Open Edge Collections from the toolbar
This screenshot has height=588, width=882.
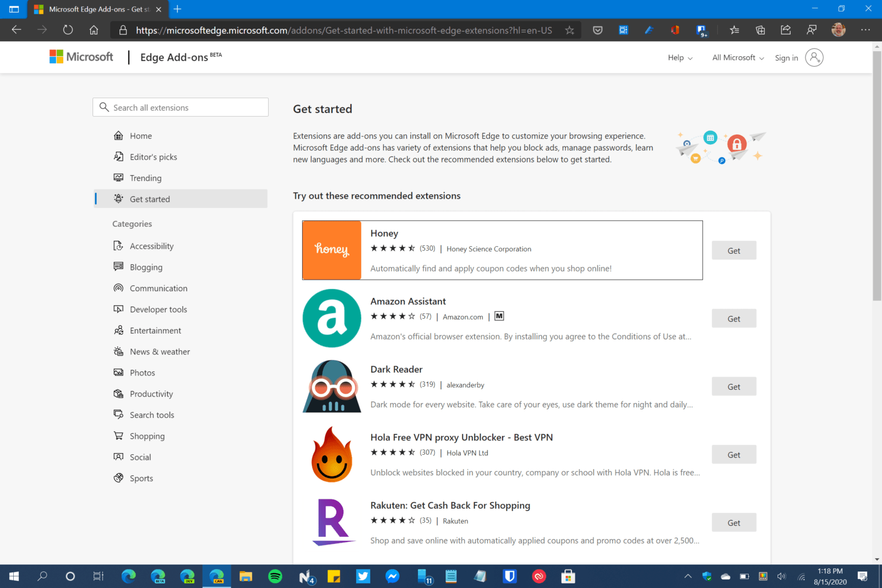pos(760,30)
